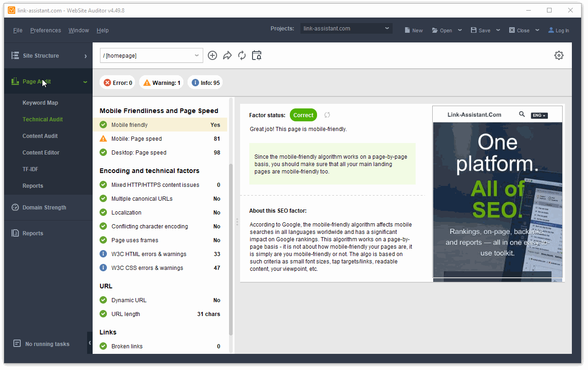Screen dimensions: 588x370
Task: Click Log In link
Action: (562, 30)
